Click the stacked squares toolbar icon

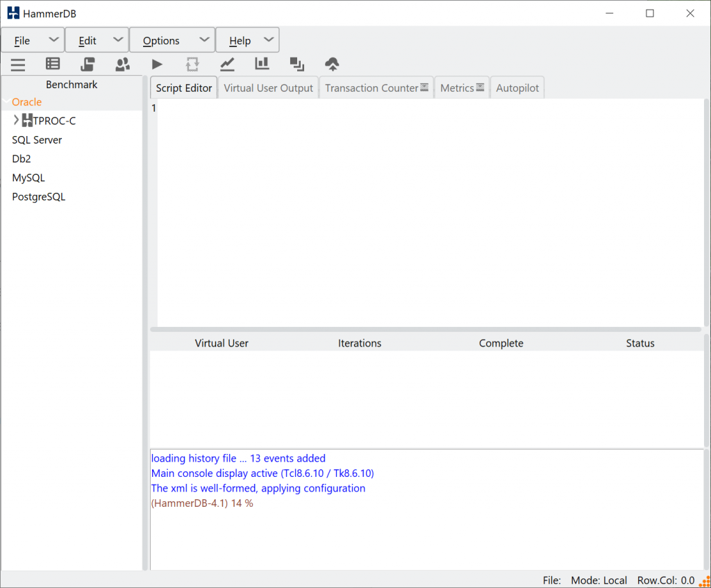coord(297,65)
